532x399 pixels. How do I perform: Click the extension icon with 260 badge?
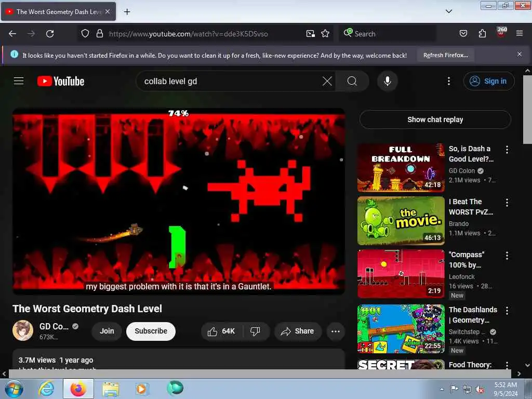(x=501, y=33)
